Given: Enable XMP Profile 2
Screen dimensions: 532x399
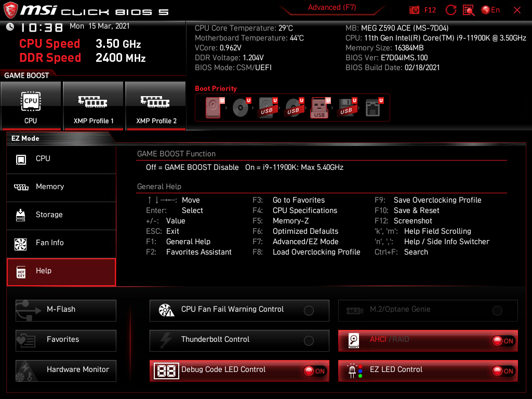Looking at the screenshot, I should click(156, 105).
